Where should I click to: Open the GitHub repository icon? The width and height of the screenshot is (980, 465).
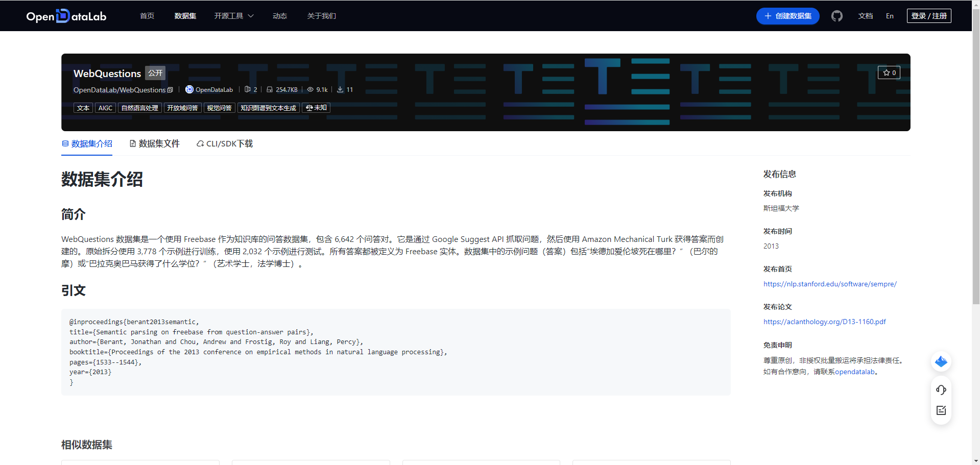coord(836,16)
